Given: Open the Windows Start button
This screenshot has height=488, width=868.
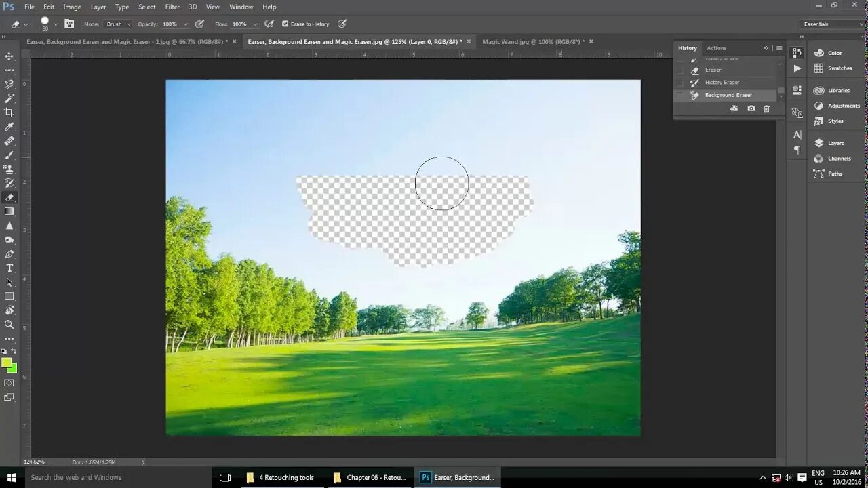Looking at the screenshot, I should click(12, 477).
